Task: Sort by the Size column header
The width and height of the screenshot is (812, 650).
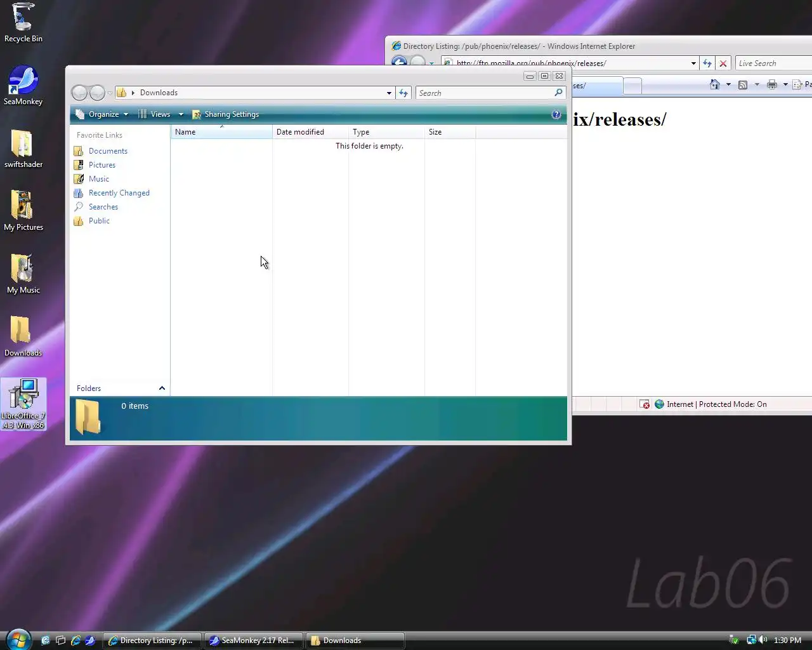Action: click(450, 132)
